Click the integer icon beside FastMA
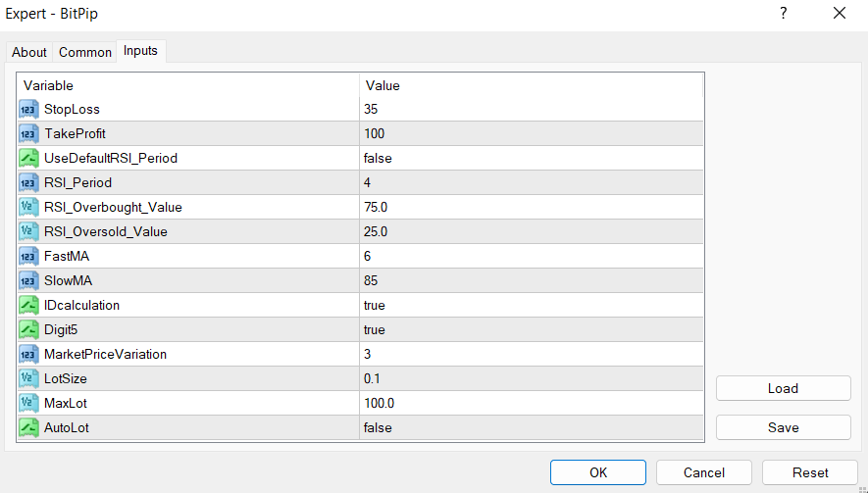868x493 pixels. tap(28, 256)
